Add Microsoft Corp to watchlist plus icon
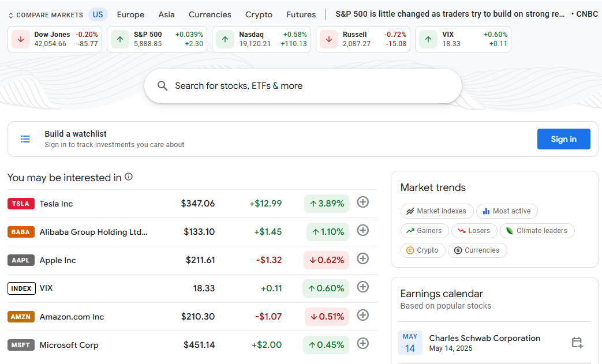This screenshot has height=364, width=602. click(x=363, y=343)
